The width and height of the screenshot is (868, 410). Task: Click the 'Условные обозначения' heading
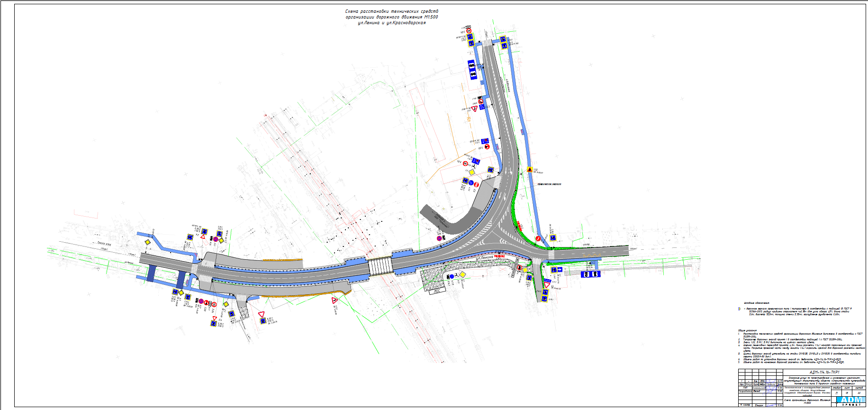coord(756,303)
